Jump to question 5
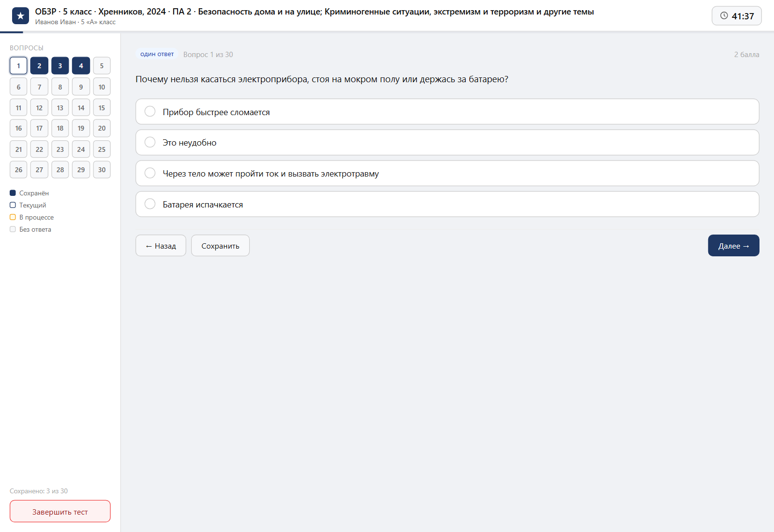The image size is (774, 532). click(102, 66)
